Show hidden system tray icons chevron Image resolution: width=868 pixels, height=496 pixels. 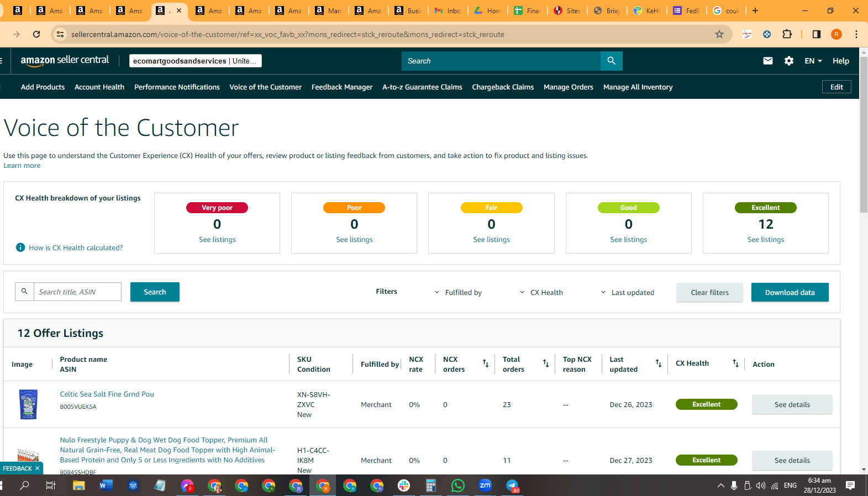pyautogui.click(x=720, y=486)
